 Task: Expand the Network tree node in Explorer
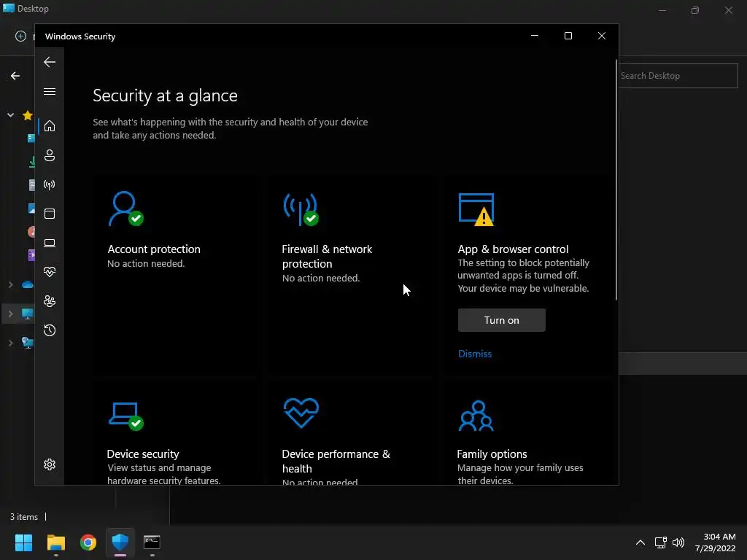click(x=10, y=343)
